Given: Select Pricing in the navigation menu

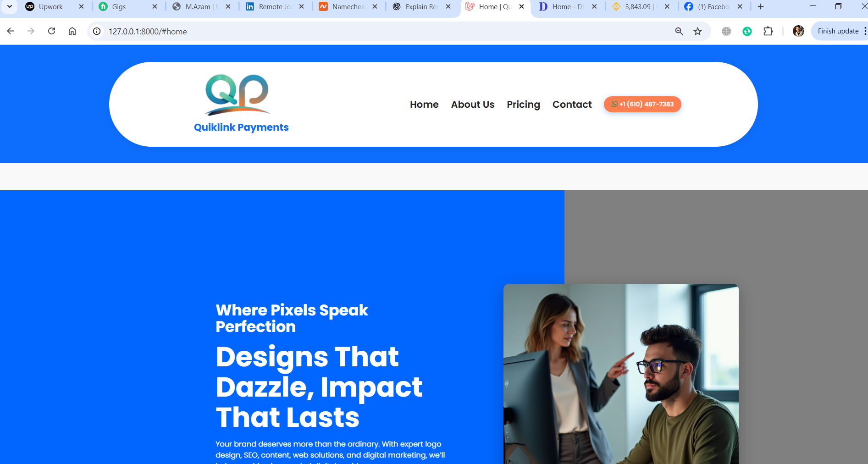Looking at the screenshot, I should click(523, 104).
